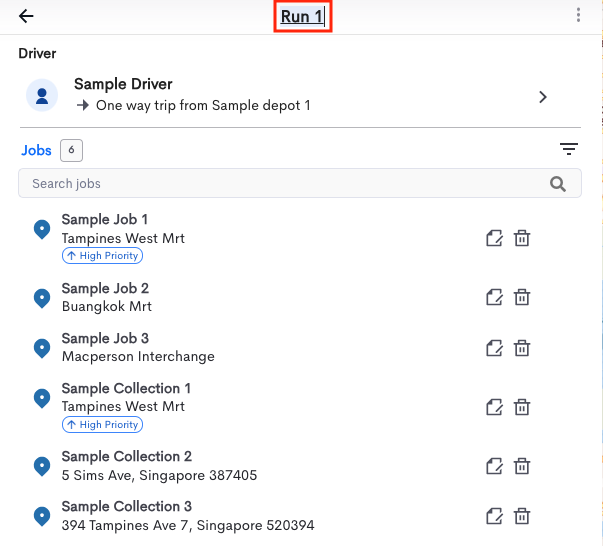Select Sample Job 3 title
The width and height of the screenshot is (603, 546).
(x=105, y=338)
